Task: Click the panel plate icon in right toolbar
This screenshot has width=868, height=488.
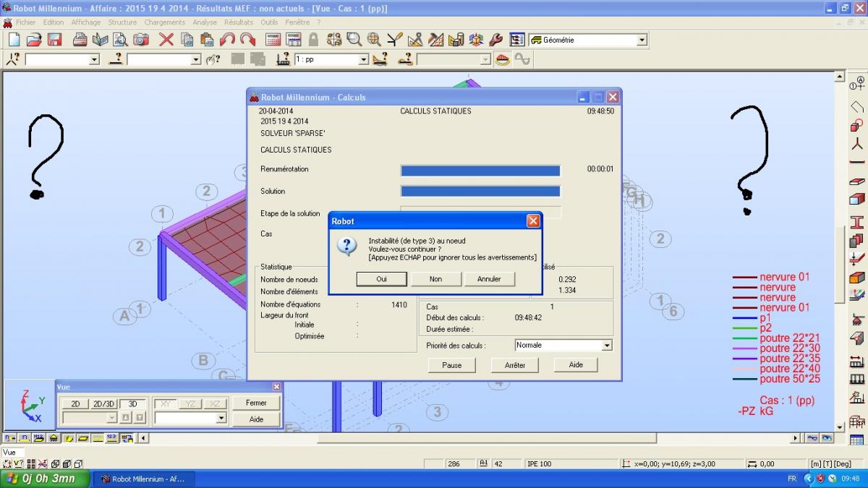Action: [856, 181]
